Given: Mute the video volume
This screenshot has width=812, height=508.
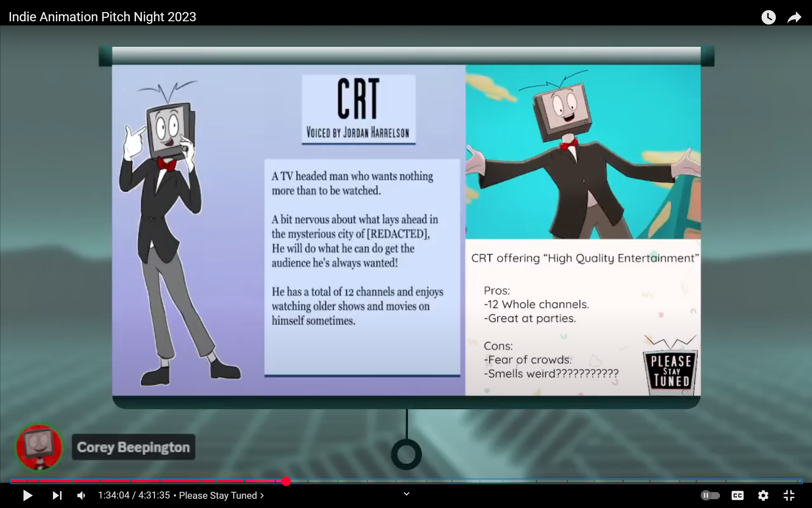Looking at the screenshot, I should pos(81,495).
